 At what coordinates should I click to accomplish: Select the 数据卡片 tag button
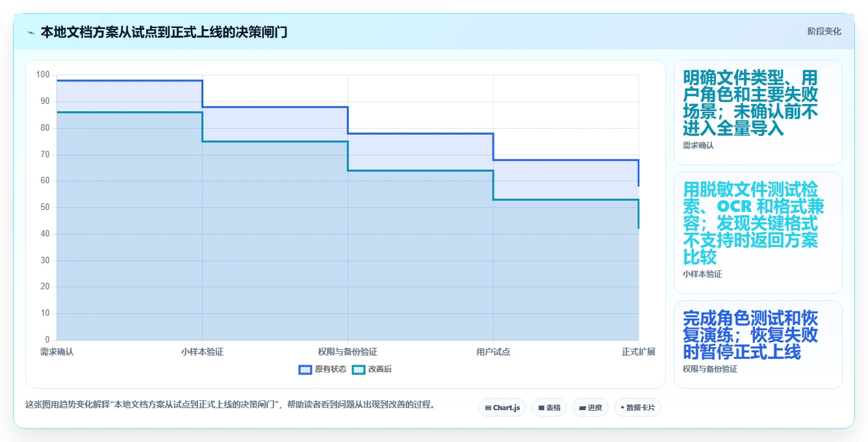coord(637,408)
